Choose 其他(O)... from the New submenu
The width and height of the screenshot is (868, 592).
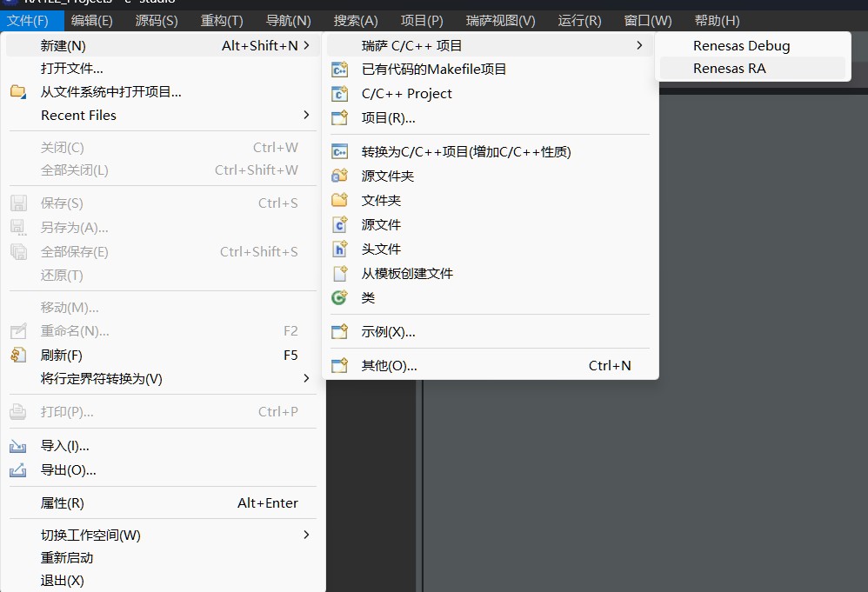389,366
